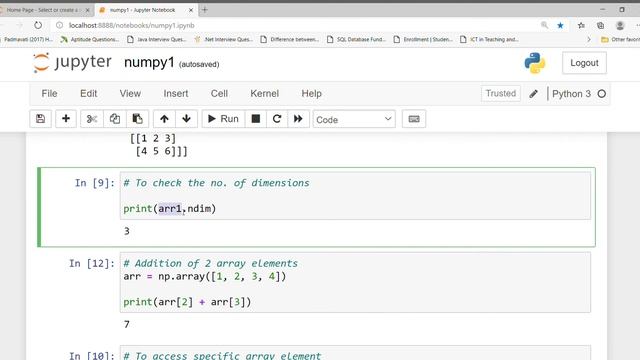
Task: Click the '# To check the no. of dimensions' comment
Action: [216, 183]
